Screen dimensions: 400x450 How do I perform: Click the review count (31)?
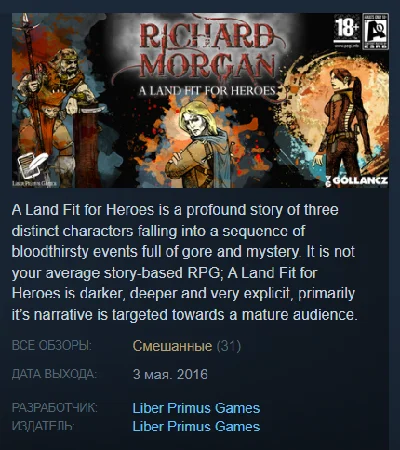click(229, 346)
